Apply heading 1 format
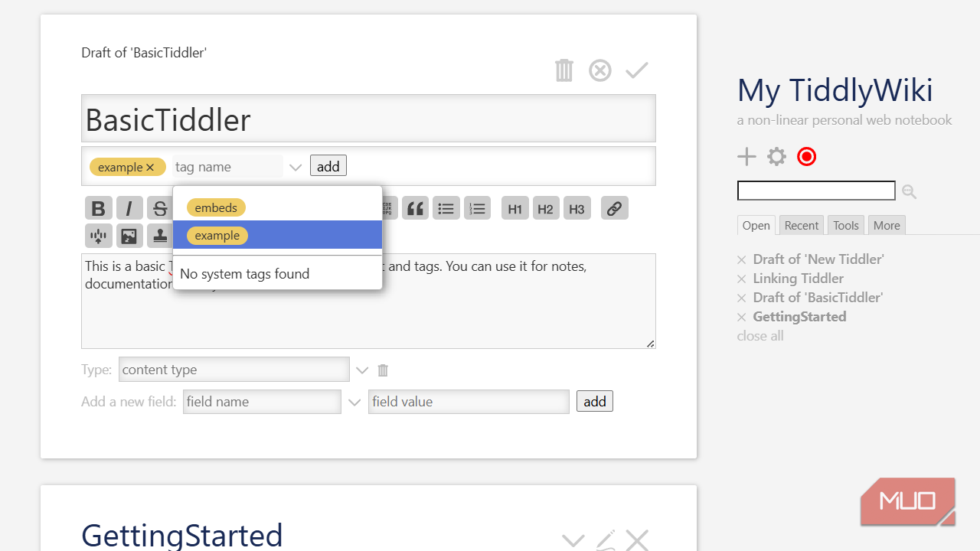Viewport: 980px width, 551px height. pos(515,208)
